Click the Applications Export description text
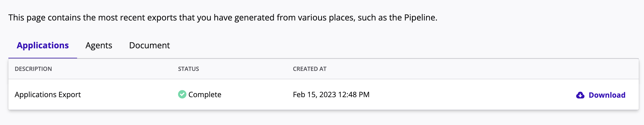Image resolution: width=644 pixels, height=125 pixels. tap(48, 95)
